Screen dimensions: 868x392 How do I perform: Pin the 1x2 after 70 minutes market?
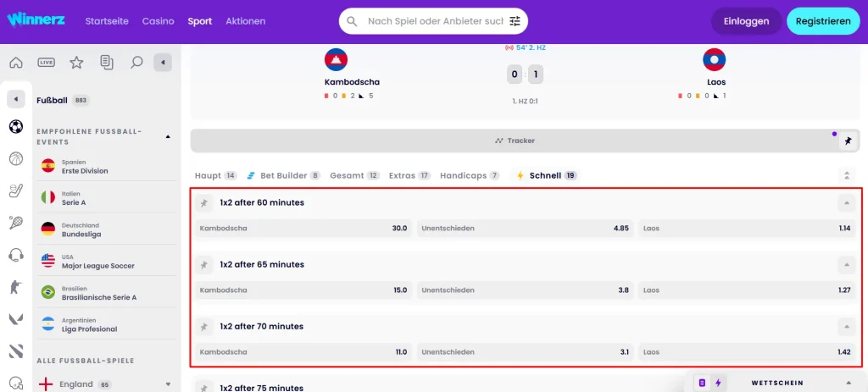click(x=203, y=327)
